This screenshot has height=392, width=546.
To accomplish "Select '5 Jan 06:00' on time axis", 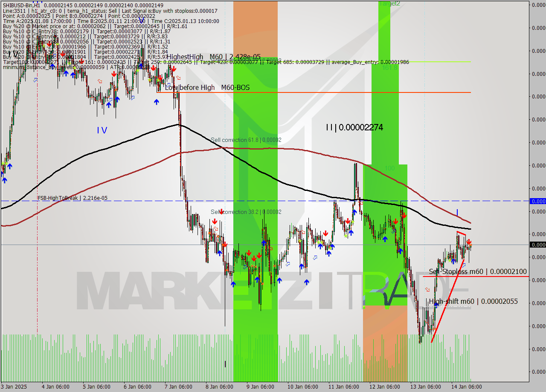I will tap(96, 386).
